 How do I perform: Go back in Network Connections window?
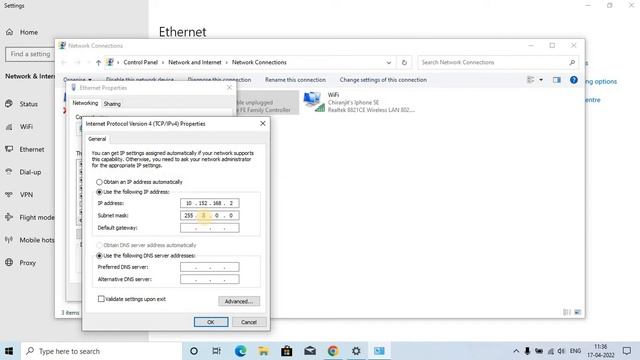point(64,62)
